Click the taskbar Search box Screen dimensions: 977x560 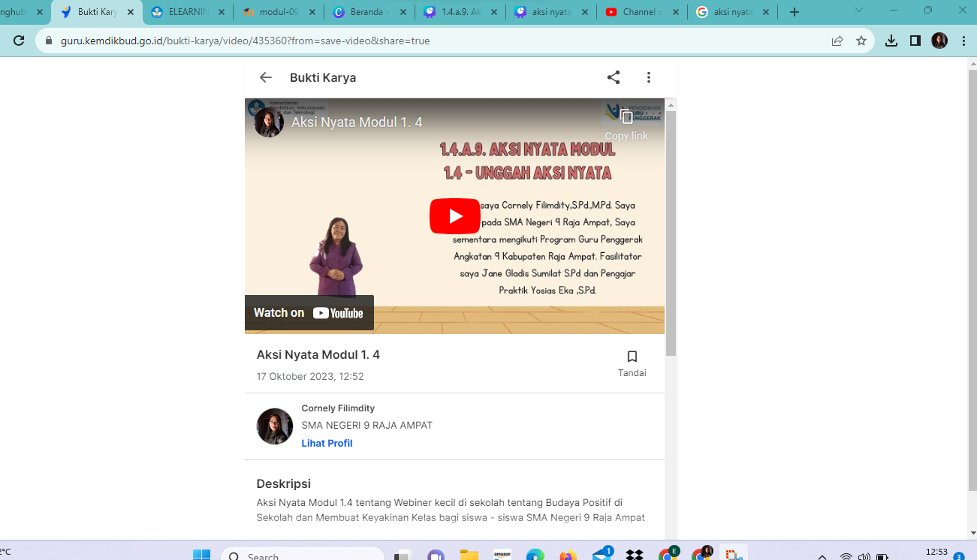point(303,555)
